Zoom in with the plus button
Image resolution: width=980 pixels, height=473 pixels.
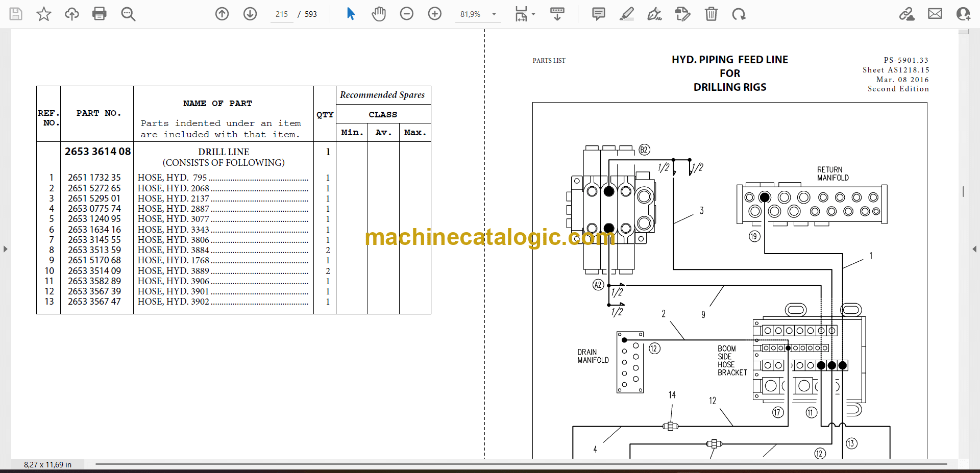(x=435, y=14)
